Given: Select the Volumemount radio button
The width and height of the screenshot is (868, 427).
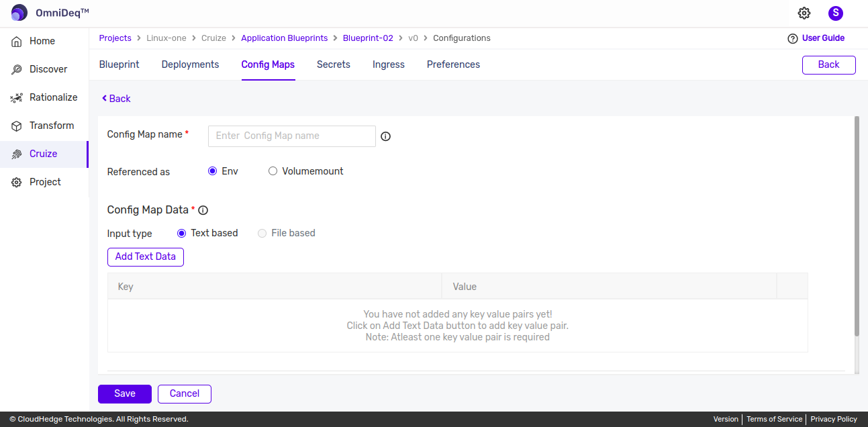Looking at the screenshot, I should [x=273, y=171].
